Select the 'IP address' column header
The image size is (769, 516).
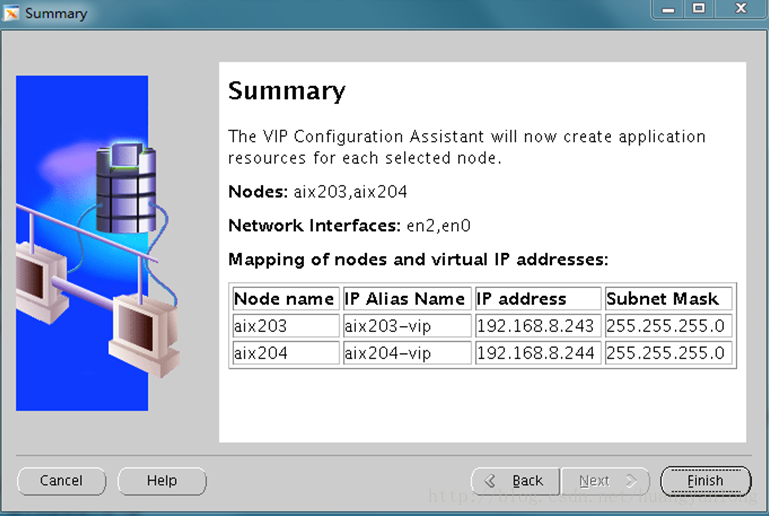coord(538,299)
